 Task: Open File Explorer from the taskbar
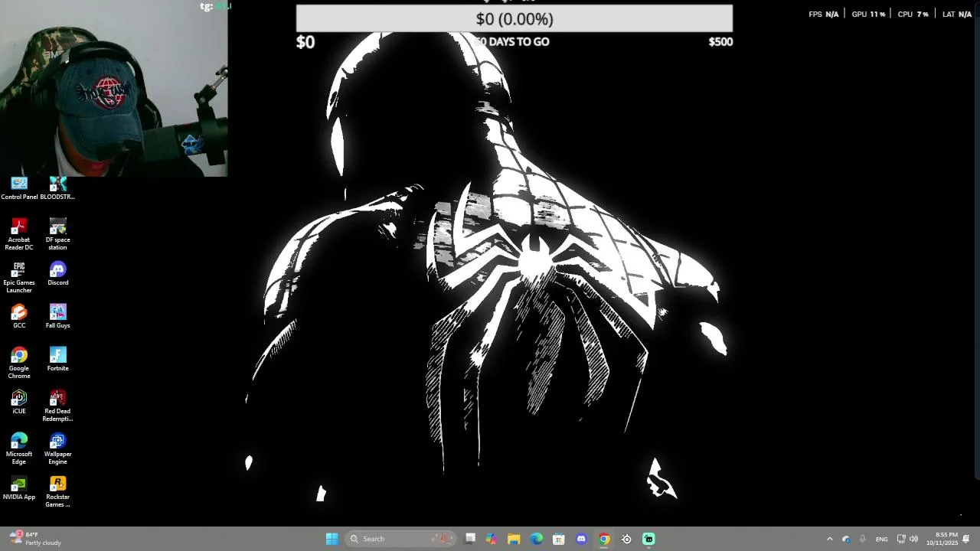point(514,539)
